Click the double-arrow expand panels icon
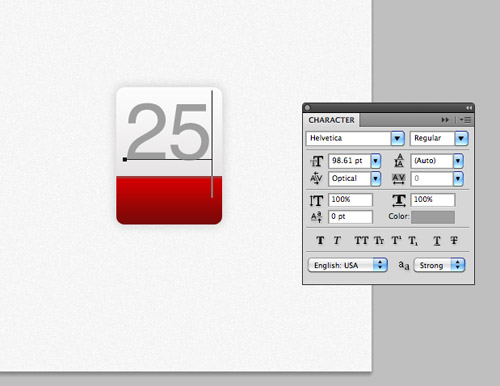This screenshot has height=386, width=500. 445,120
